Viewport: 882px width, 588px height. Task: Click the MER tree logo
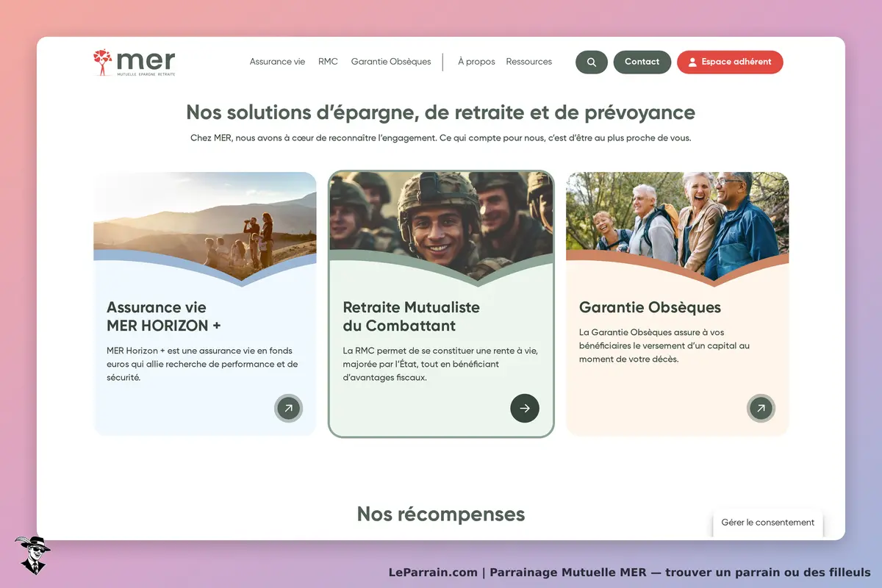pyautogui.click(x=135, y=62)
